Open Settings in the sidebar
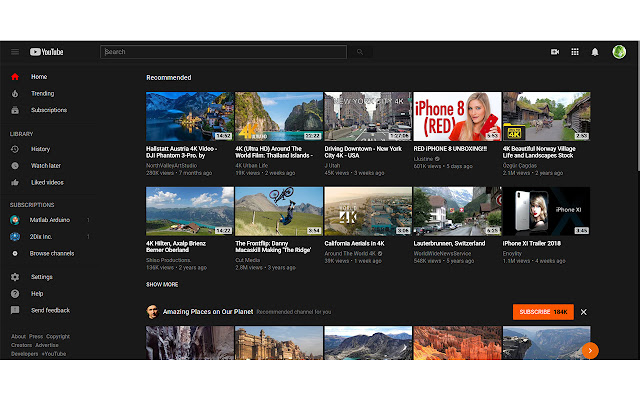Screen dimensions: 640x400 (41, 277)
